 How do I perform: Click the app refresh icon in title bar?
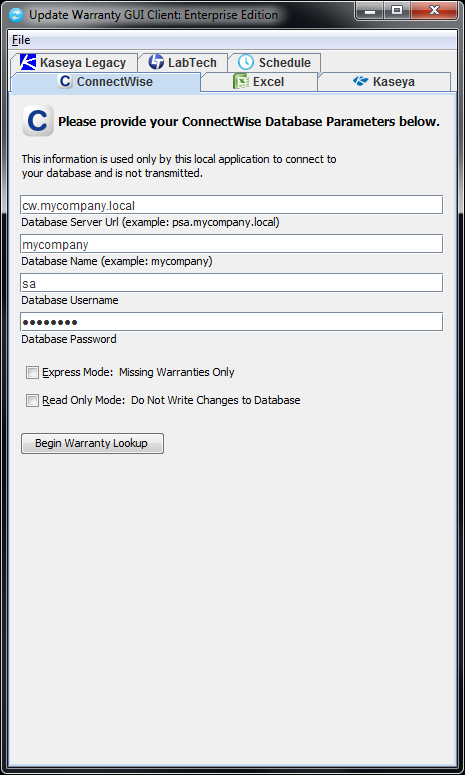(16, 14)
